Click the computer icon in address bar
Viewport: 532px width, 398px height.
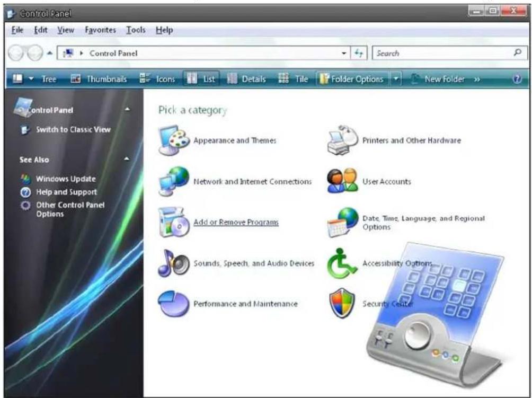pos(68,54)
